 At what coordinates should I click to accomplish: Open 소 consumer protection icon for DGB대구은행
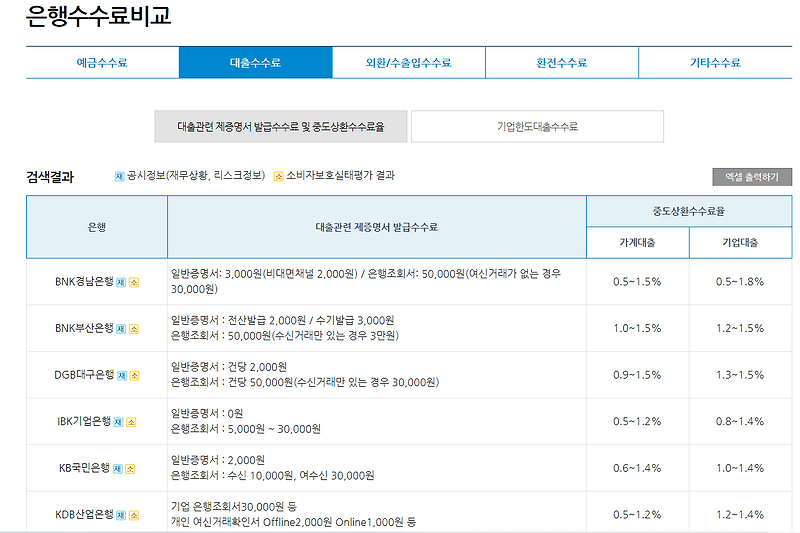[x=134, y=375]
